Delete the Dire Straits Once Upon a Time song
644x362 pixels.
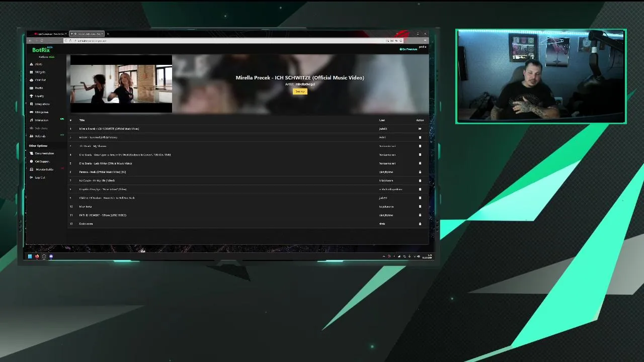point(420,155)
